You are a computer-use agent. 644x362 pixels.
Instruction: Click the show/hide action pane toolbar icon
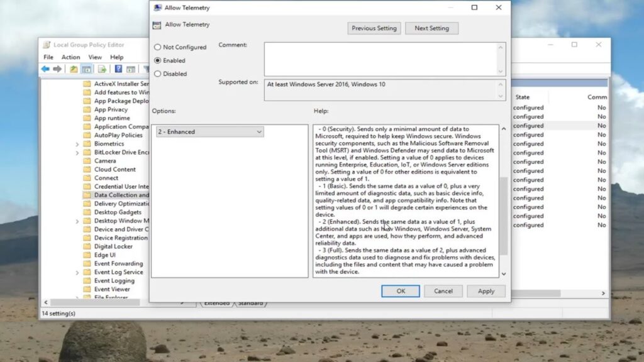[131, 69]
